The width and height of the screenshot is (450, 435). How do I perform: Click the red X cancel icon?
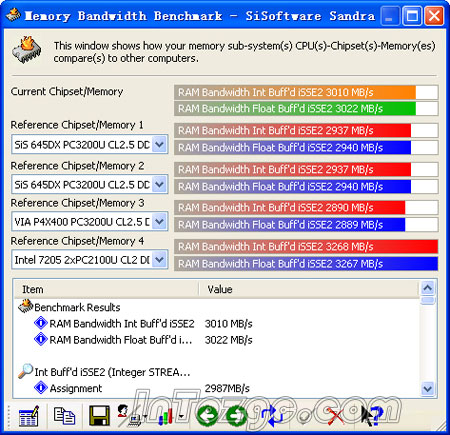click(x=336, y=416)
